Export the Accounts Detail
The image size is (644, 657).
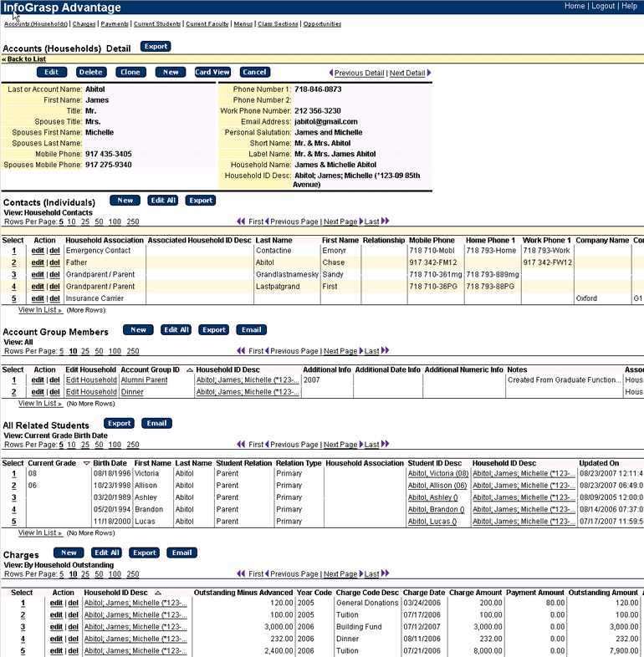[156, 47]
